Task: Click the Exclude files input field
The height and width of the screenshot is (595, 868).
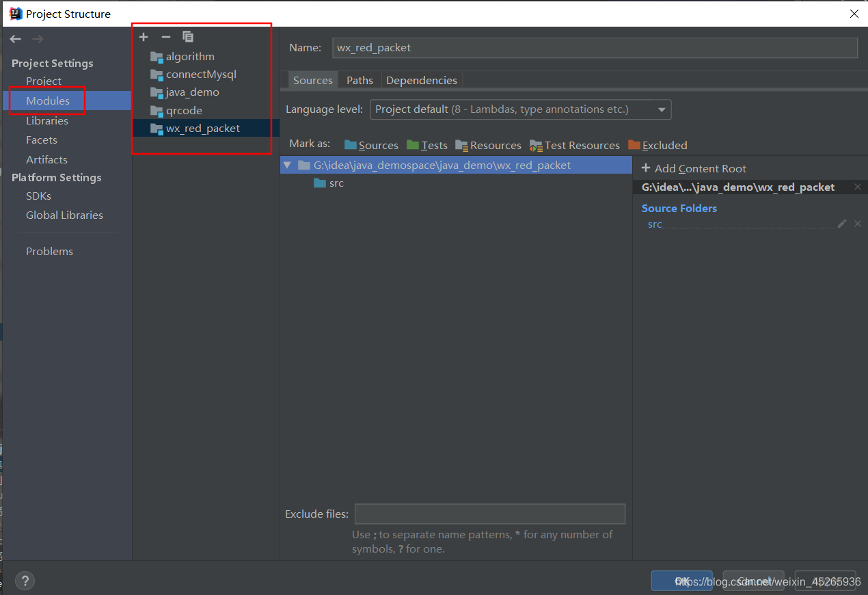Action: pyautogui.click(x=490, y=514)
